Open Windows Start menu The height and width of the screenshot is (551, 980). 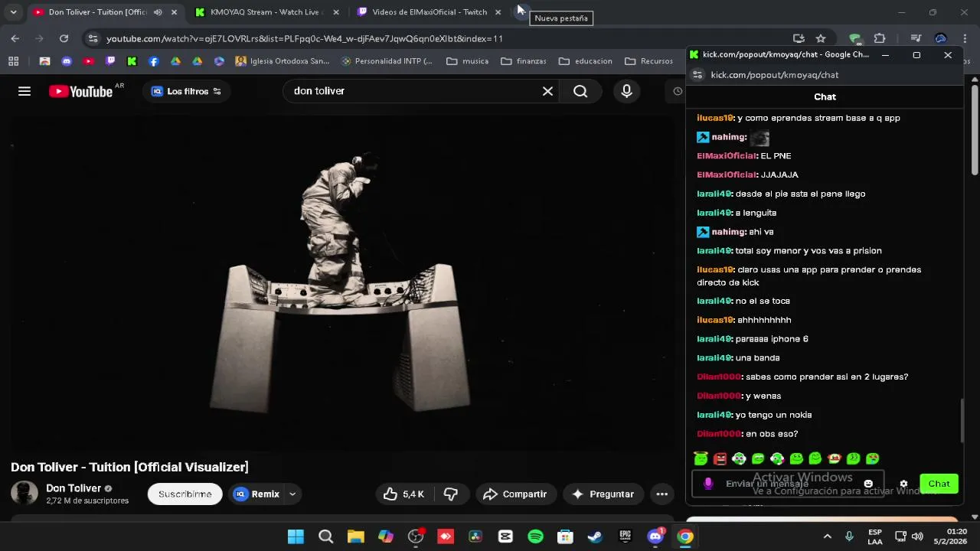296,536
